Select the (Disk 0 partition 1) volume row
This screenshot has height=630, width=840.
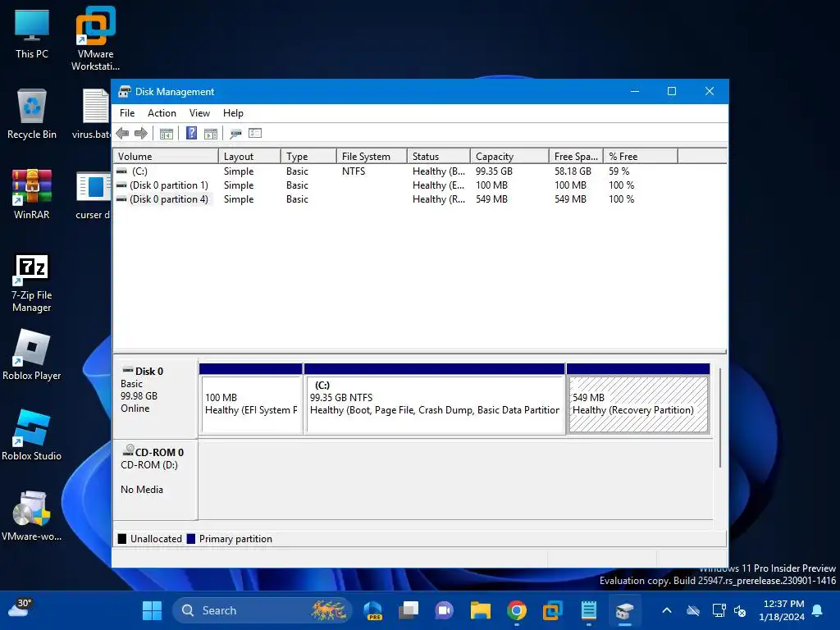point(419,185)
